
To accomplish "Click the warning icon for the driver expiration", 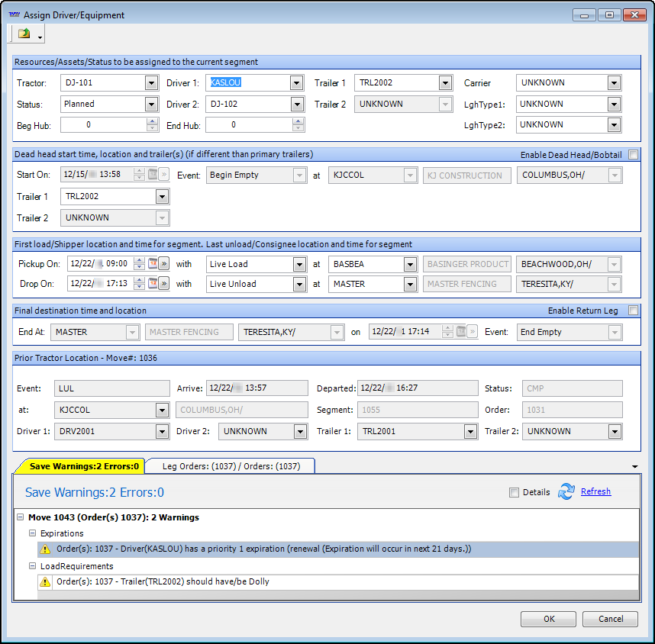I will (45, 549).
